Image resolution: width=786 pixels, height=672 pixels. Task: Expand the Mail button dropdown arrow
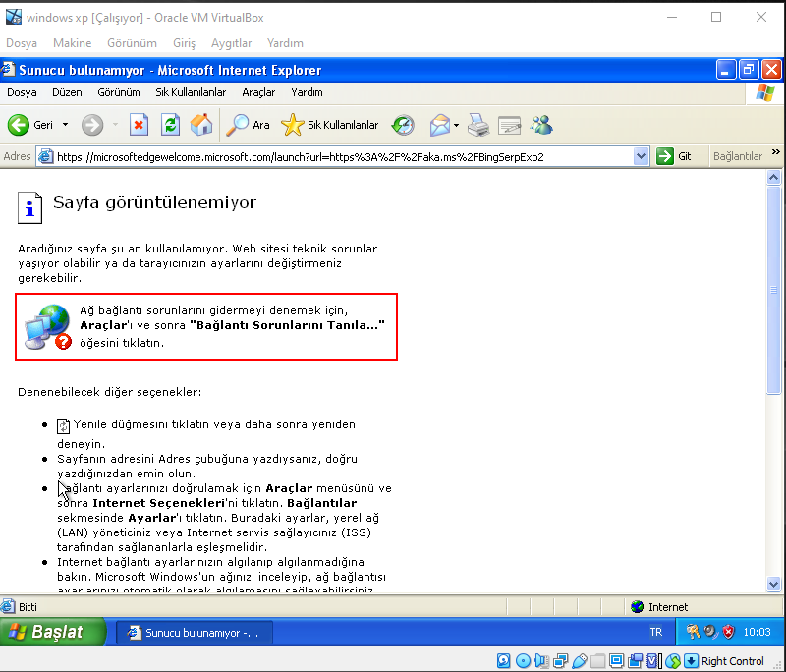456,125
